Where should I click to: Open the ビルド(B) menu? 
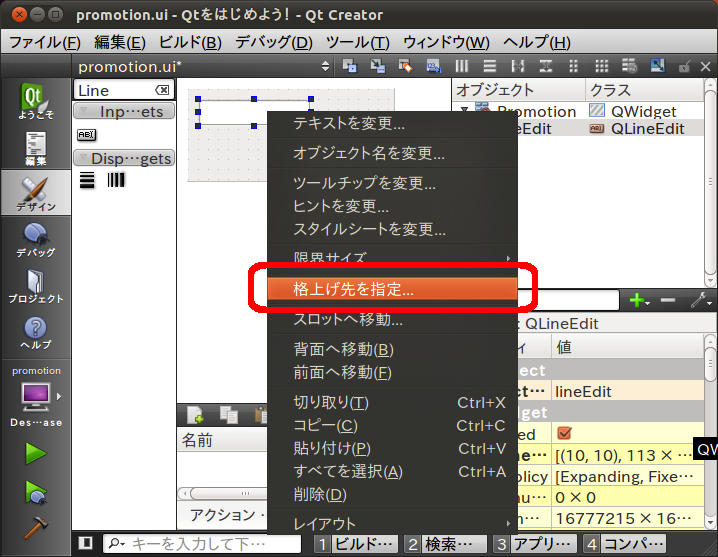coord(190,42)
